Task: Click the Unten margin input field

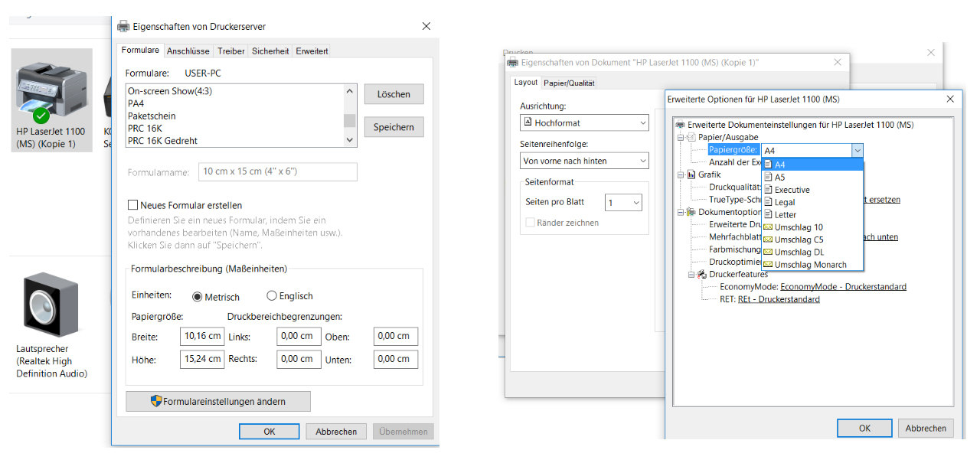Action: [396, 359]
